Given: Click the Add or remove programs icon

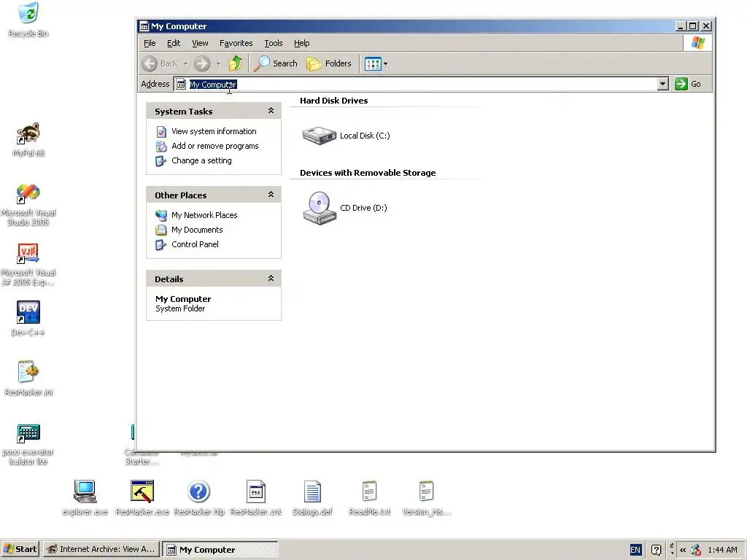Looking at the screenshot, I should pos(161,146).
